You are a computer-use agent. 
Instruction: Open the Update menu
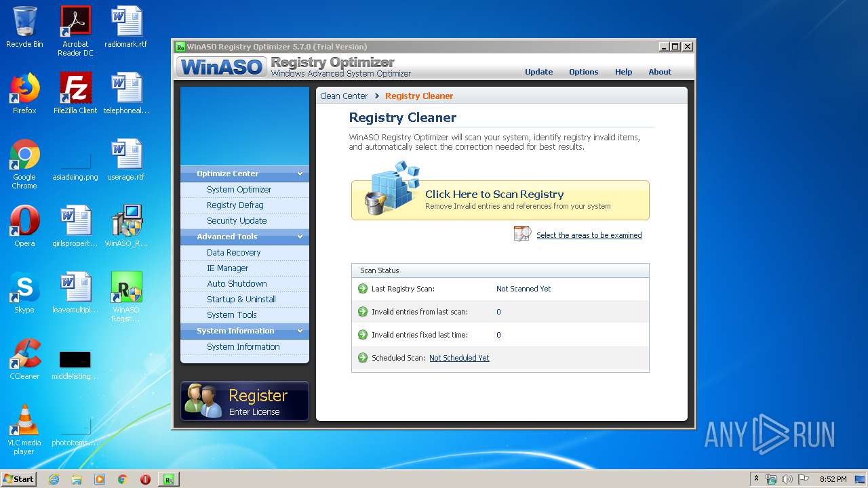click(x=539, y=72)
